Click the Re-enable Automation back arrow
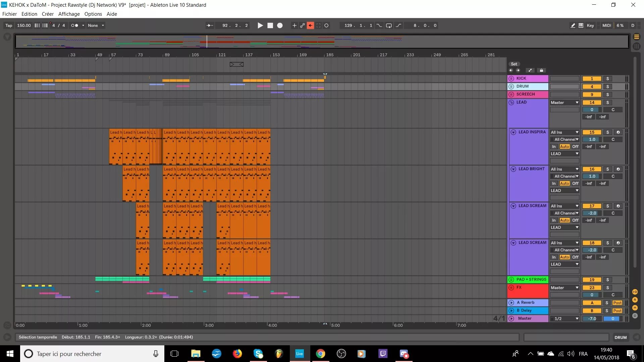The image size is (644, 362). (311, 25)
